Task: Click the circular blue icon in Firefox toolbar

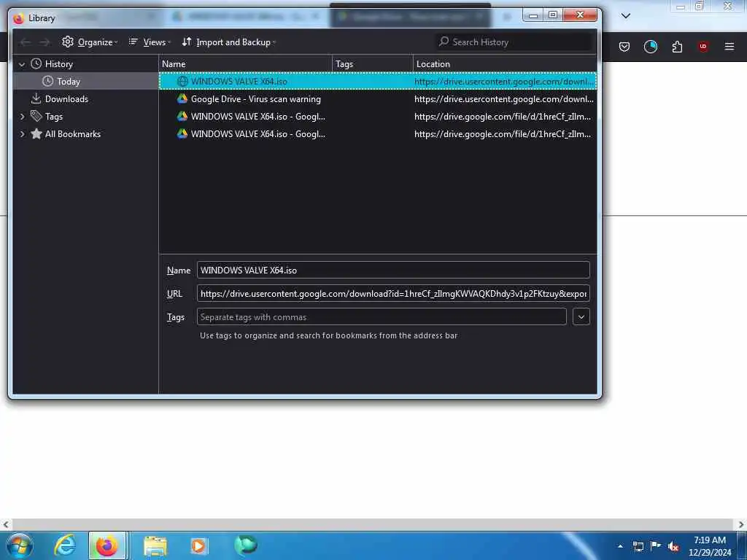Action: tap(650, 47)
